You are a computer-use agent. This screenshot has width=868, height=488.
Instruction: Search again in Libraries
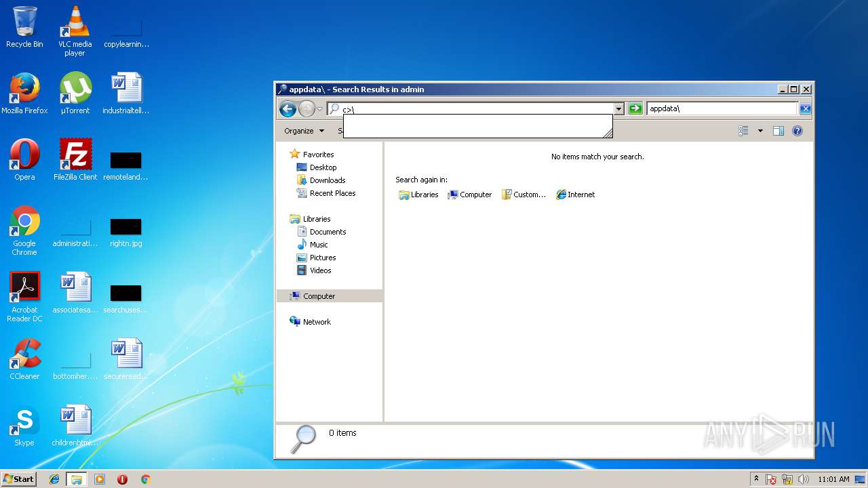pyautogui.click(x=418, y=195)
